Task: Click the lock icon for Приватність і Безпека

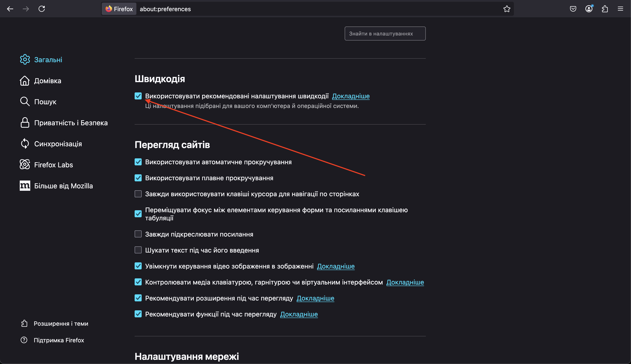Action: click(x=25, y=122)
